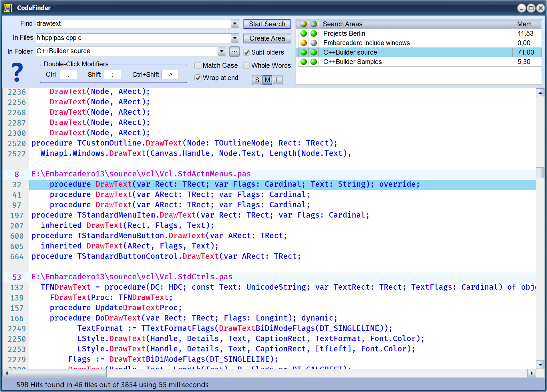Image resolution: width=547 pixels, height=392 pixels.
Task: Maximize the CodeFinder window
Action: click(x=531, y=8)
